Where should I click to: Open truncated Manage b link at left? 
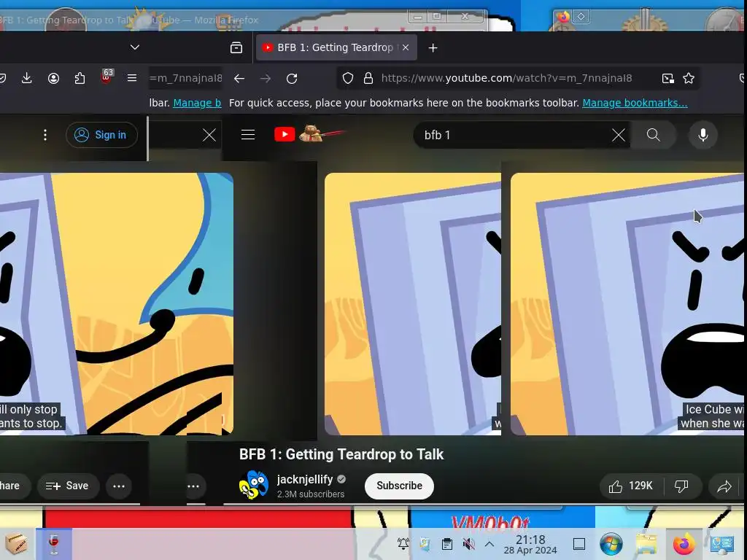(x=197, y=103)
